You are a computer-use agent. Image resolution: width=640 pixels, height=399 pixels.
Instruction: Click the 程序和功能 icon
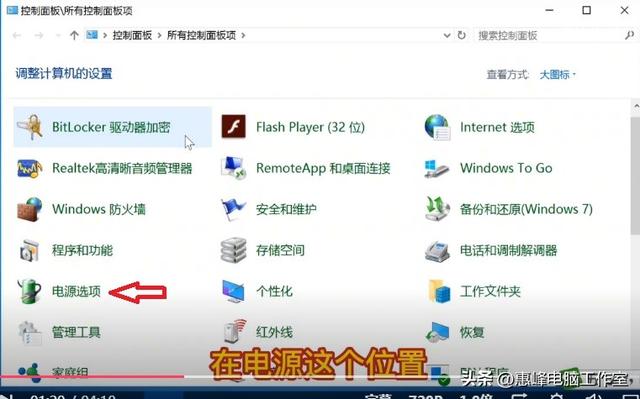pos(30,250)
